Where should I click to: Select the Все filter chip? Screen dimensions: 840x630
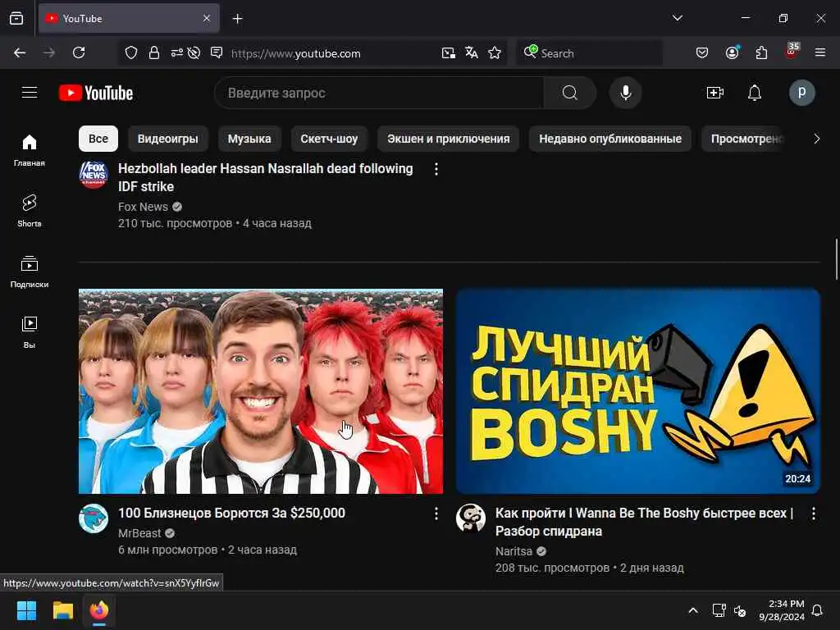click(x=98, y=139)
